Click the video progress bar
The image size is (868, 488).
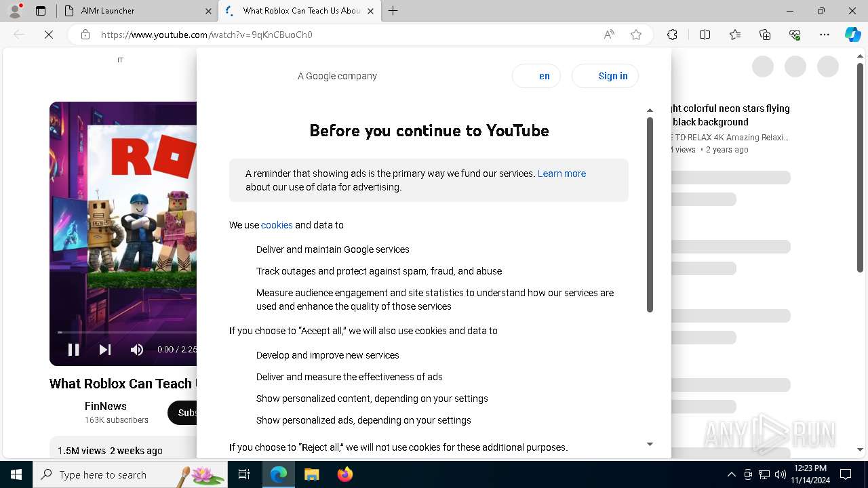[x=127, y=332]
